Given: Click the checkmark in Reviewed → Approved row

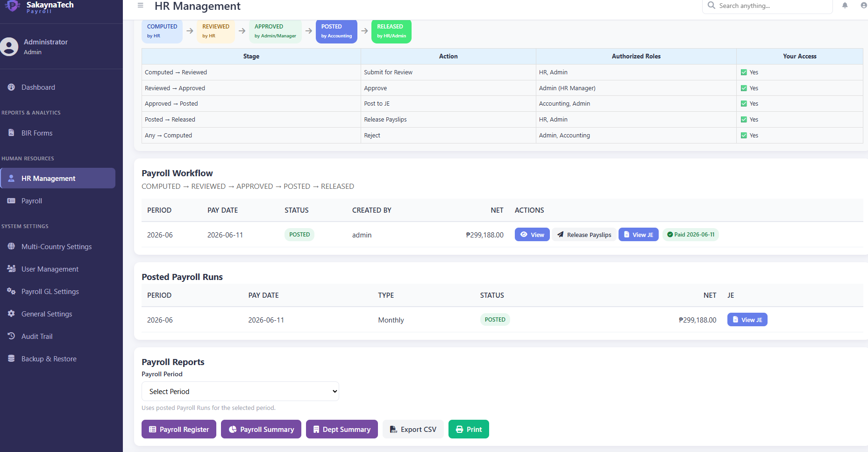Looking at the screenshot, I should 744,88.
